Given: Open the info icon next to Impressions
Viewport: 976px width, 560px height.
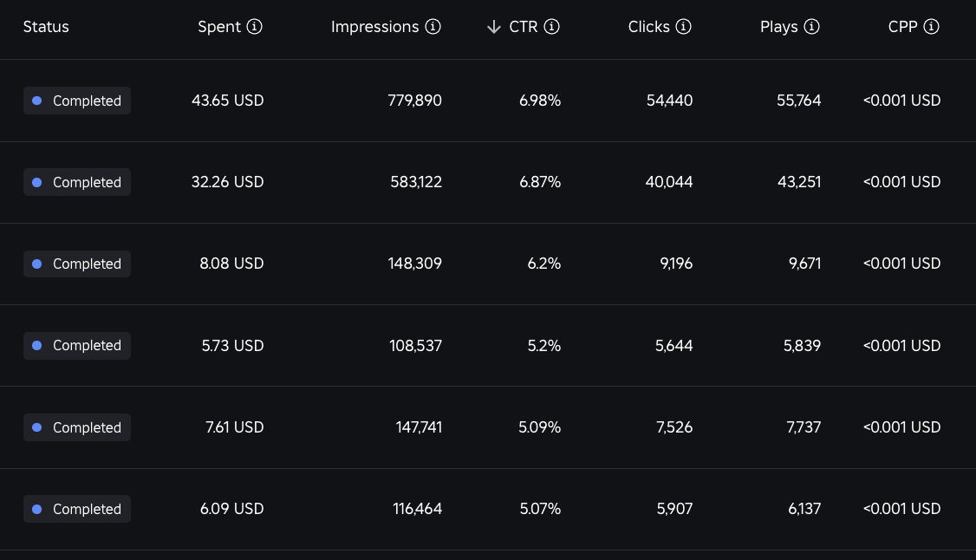Looking at the screenshot, I should pyautogui.click(x=433, y=27).
